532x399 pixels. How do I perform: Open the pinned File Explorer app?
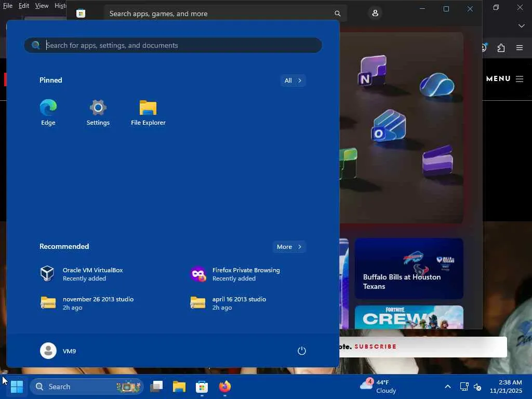click(148, 113)
